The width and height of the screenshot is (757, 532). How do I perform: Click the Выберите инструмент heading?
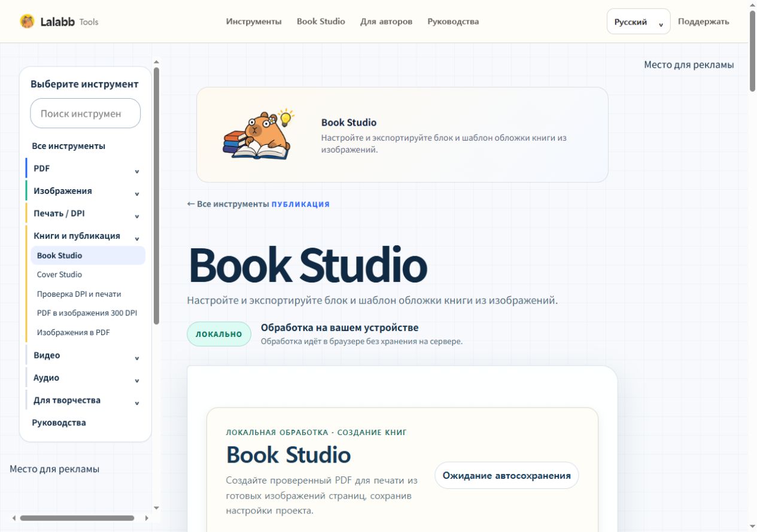tap(84, 84)
